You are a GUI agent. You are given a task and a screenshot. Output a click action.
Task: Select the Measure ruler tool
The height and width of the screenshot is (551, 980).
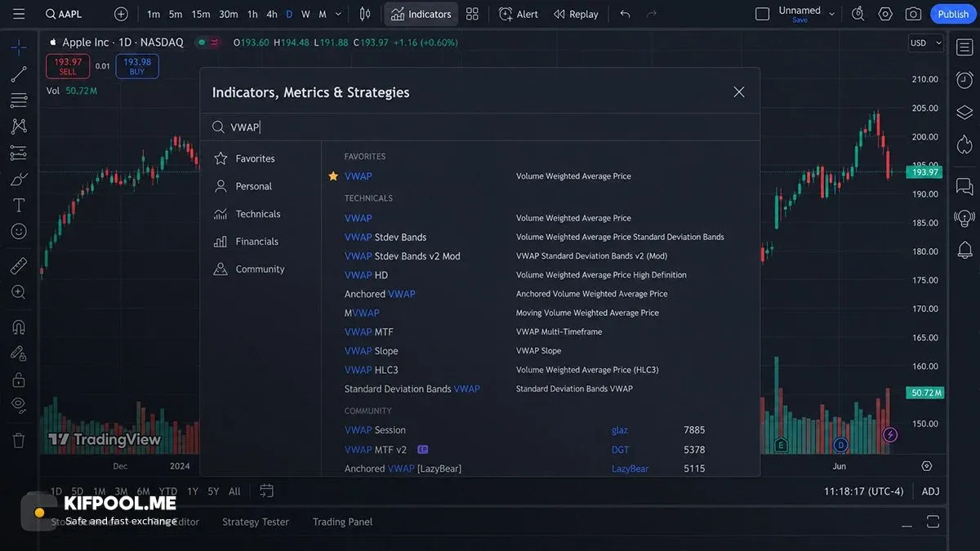(x=19, y=266)
